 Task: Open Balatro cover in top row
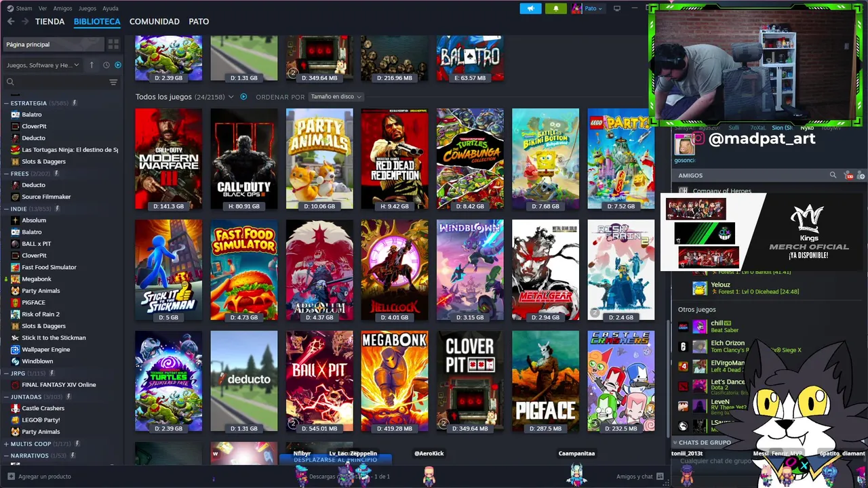click(470, 58)
